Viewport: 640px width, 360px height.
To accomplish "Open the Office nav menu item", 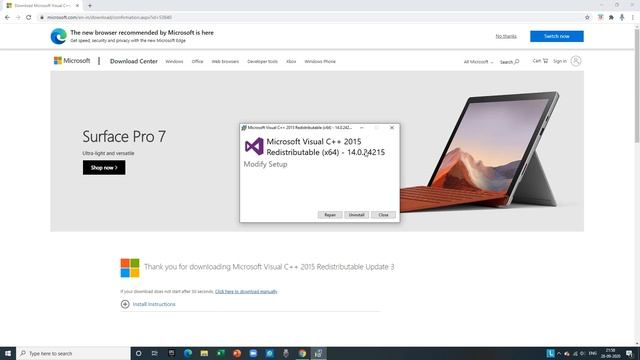I will 197,62.
